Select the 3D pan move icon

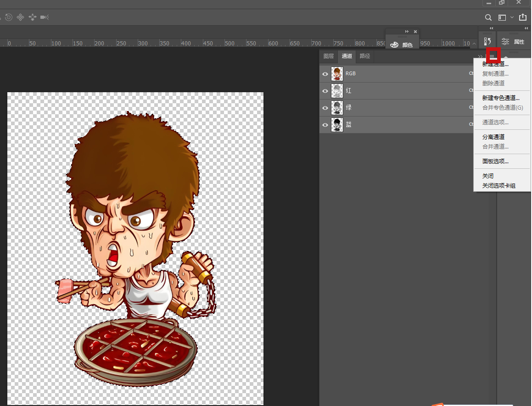click(x=20, y=17)
